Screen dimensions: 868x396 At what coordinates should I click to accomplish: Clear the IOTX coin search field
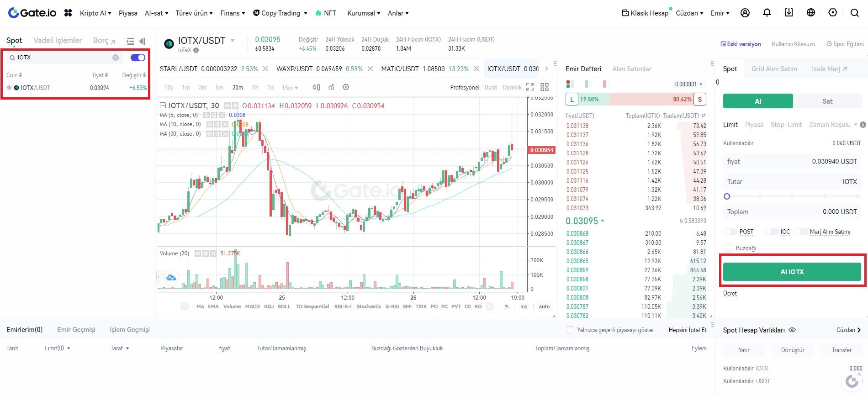tap(116, 58)
